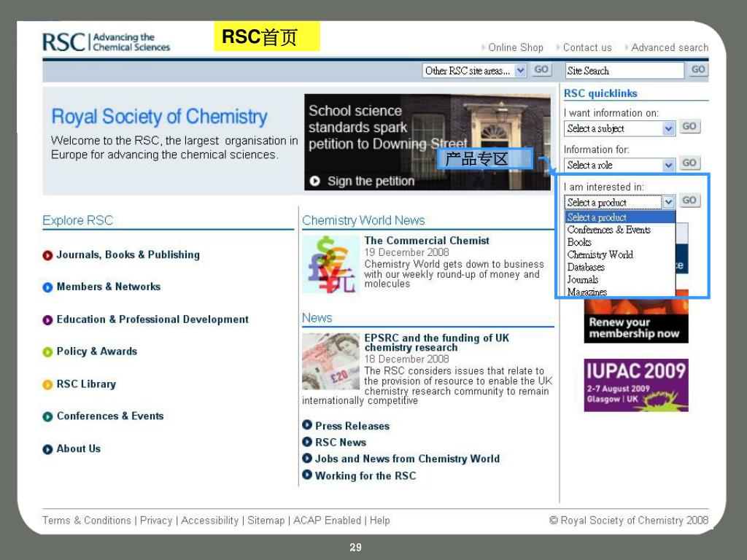Viewport: 747px width, 560px height.
Task: Open The Commercial Chemist article headline
Action: pos(427,241)
